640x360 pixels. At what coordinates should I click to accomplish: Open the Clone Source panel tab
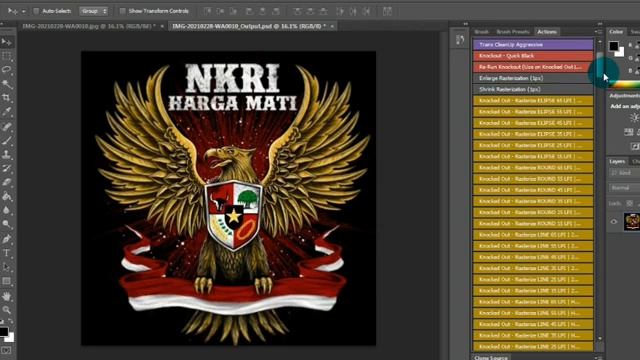[491, 358]
